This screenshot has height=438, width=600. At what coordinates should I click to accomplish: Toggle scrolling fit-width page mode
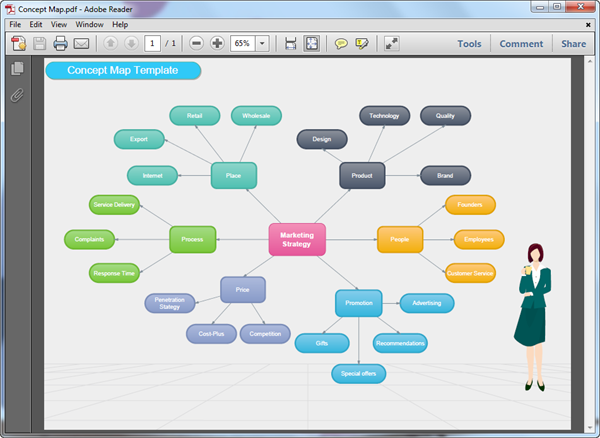290,44
